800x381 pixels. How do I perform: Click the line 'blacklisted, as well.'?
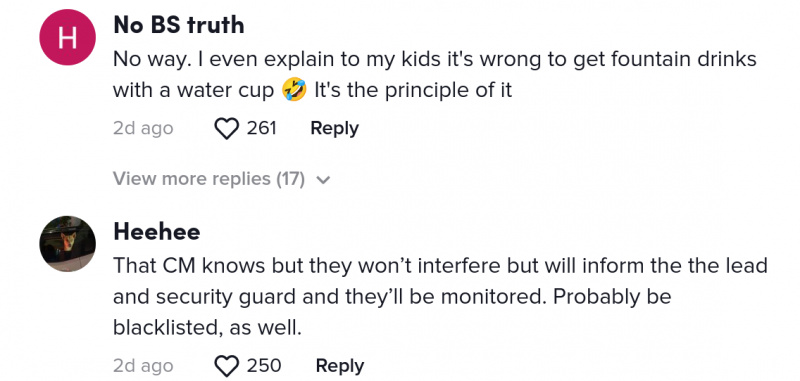tap(208, 328)
